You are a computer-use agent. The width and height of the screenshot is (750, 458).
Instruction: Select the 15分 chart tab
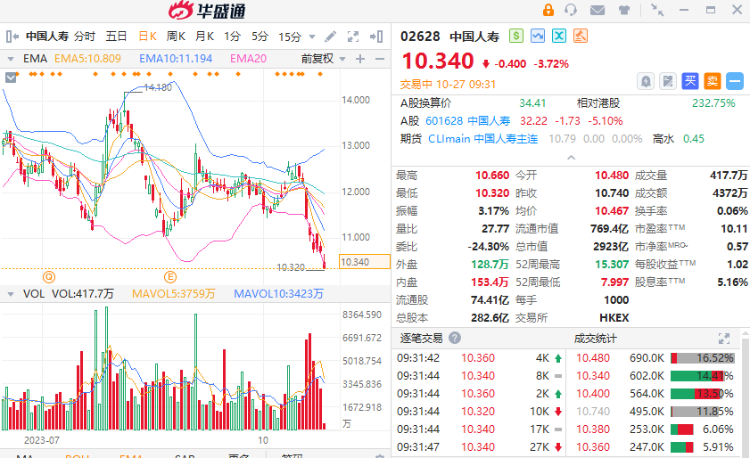point(290,36)
